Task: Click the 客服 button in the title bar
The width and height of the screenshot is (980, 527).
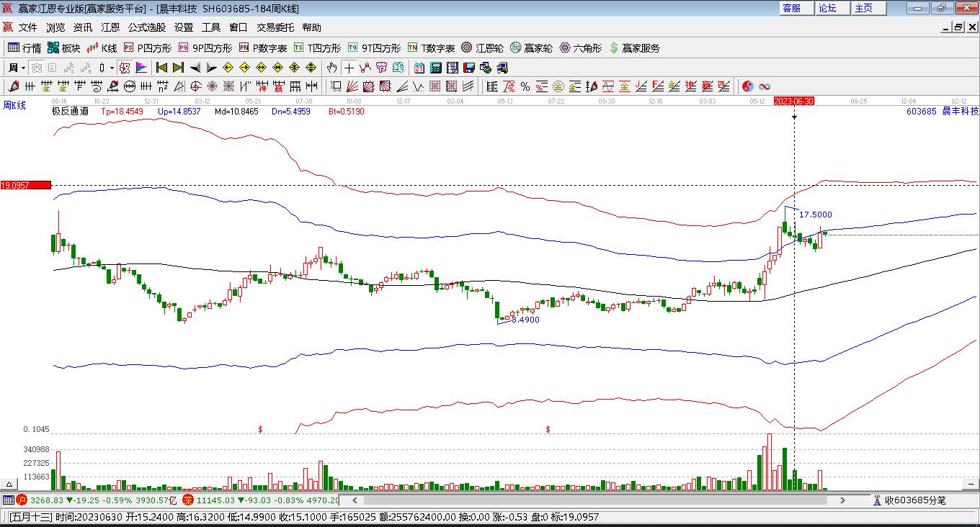Action: point(791,8)
